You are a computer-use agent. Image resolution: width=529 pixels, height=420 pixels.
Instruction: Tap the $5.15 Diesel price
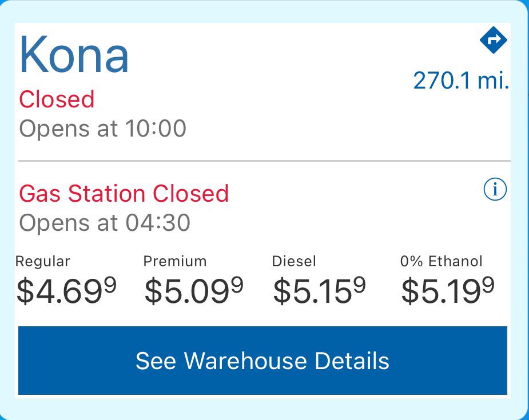coord(319,290)
